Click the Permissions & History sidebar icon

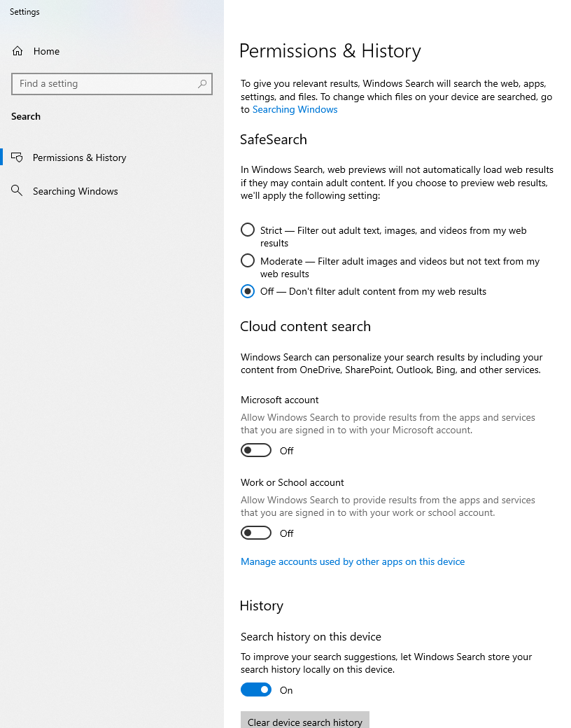tap(17, 157)
